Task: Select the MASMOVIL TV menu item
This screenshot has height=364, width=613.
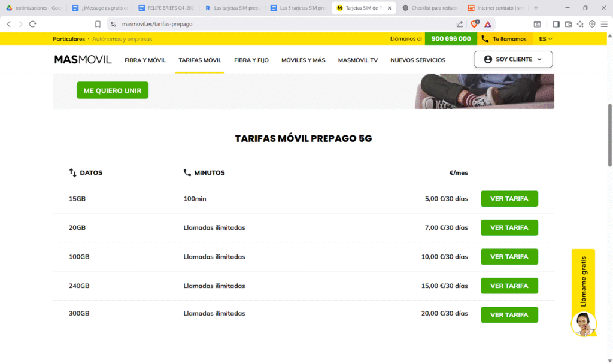Action: (x=357, y=60)
